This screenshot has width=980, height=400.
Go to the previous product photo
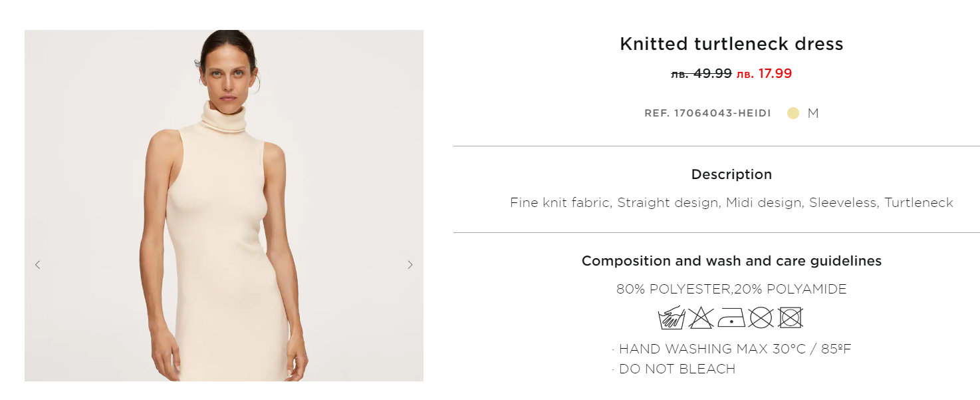37,265
